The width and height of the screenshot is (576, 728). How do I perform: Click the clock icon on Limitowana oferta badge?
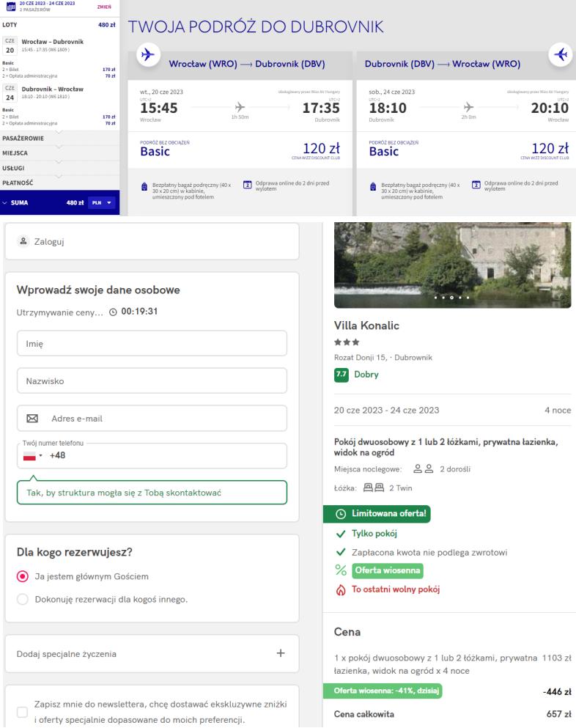click(x=341, y=514)
